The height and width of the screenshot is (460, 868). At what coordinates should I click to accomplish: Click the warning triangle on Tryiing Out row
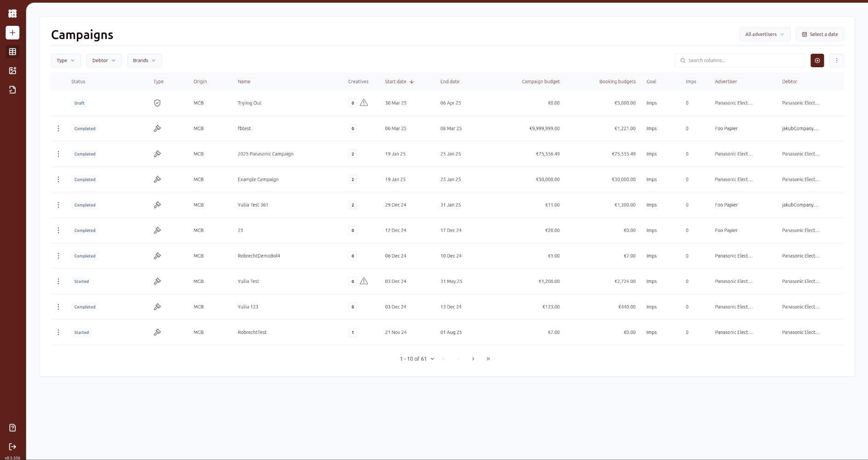tap(364, 103)
